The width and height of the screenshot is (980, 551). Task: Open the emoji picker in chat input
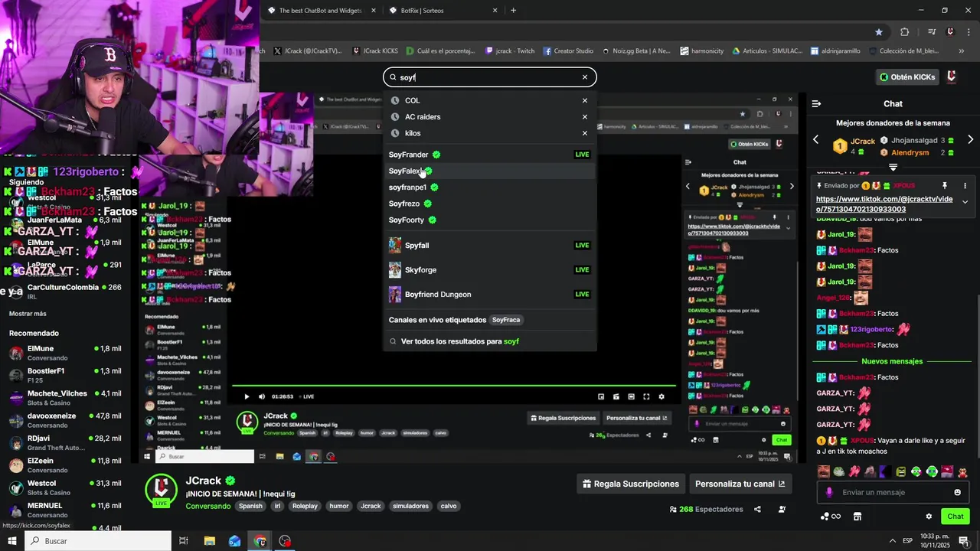[x=957, y=492]
